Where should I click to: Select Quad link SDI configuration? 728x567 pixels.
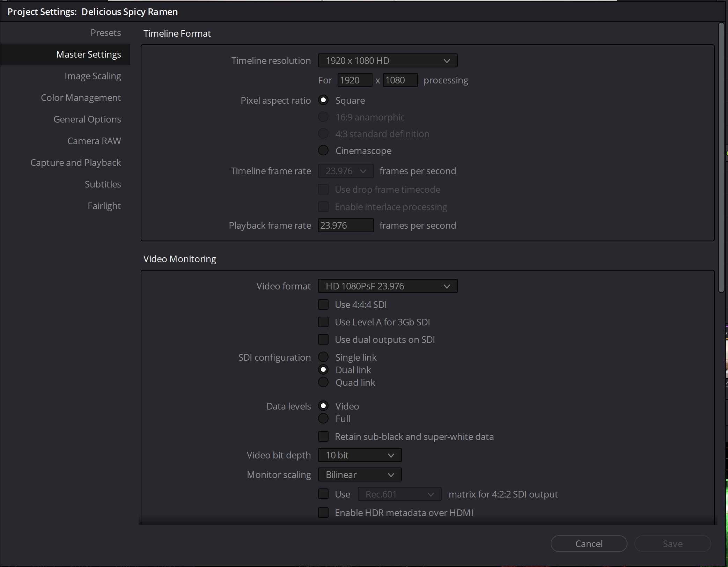pyautogui.click(x=323, y=383)
